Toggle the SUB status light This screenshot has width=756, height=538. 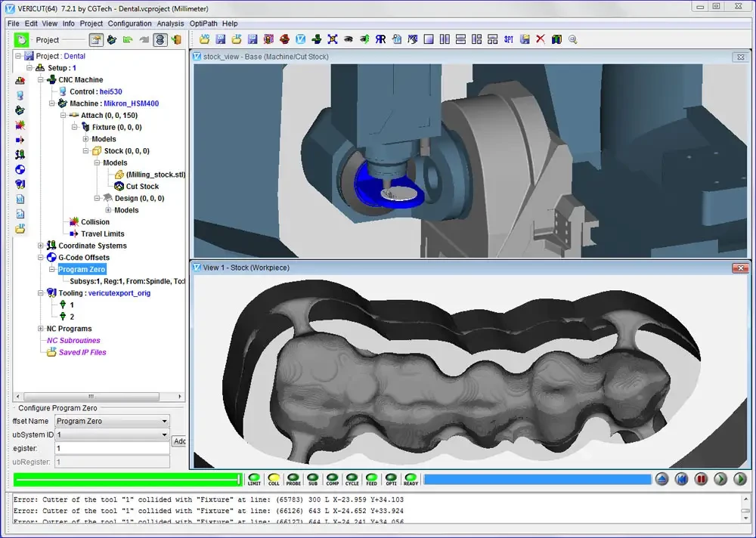[313, 479]
